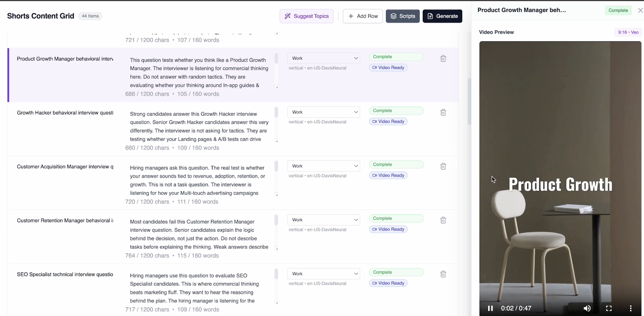Edit the Customer Acquisition Manager topic field

[x=65, y=167]
